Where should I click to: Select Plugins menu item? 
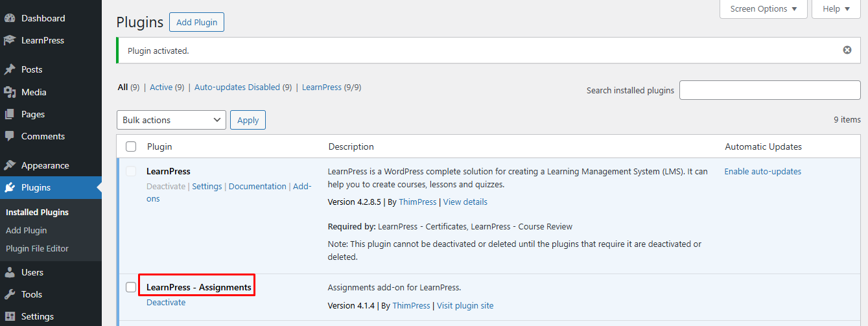pos(51,187)
